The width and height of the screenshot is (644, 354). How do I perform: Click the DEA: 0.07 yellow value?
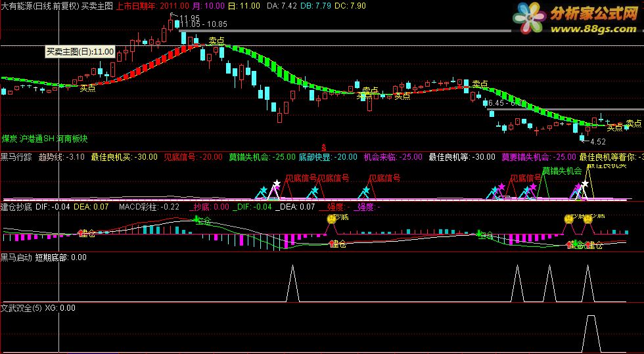tap(91, 207)
